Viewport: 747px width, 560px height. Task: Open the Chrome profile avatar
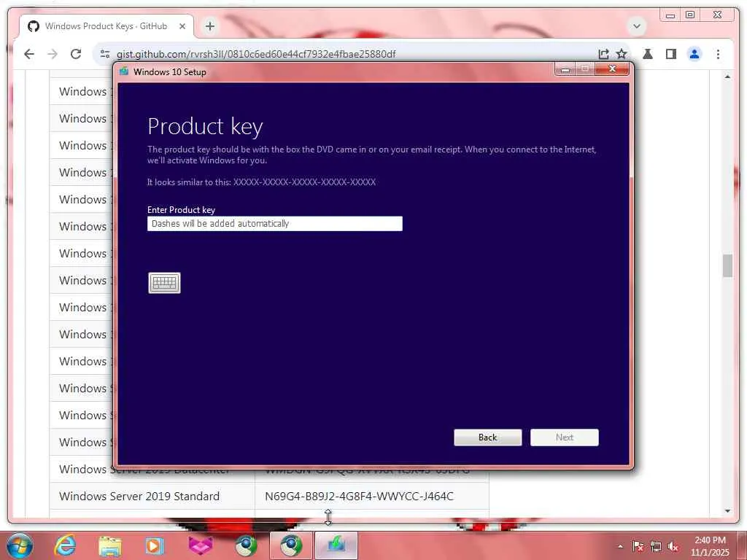pos(694,54)
